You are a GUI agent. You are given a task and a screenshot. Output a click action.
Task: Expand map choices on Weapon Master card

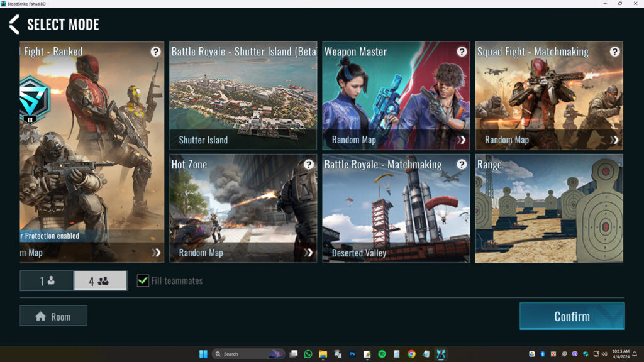(x=461, y=140)
